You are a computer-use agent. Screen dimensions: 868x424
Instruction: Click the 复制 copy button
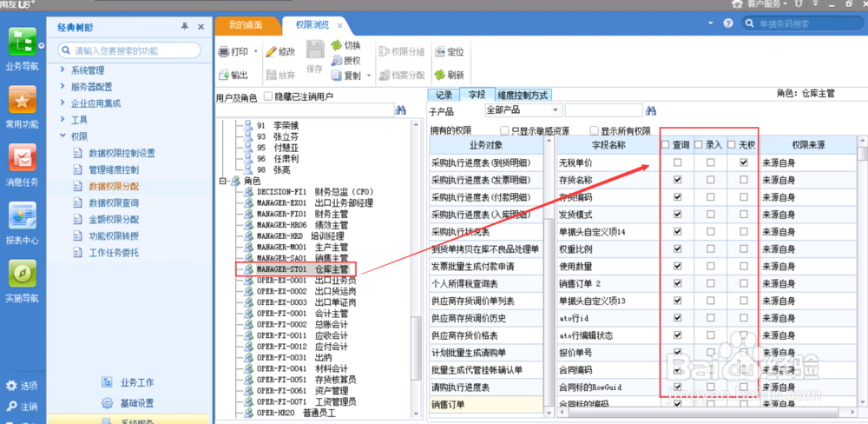pos(346,76)
